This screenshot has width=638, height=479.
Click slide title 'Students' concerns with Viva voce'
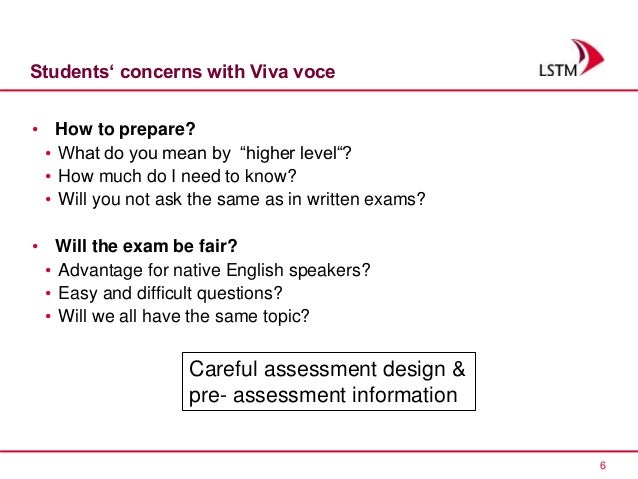(182, 72)
